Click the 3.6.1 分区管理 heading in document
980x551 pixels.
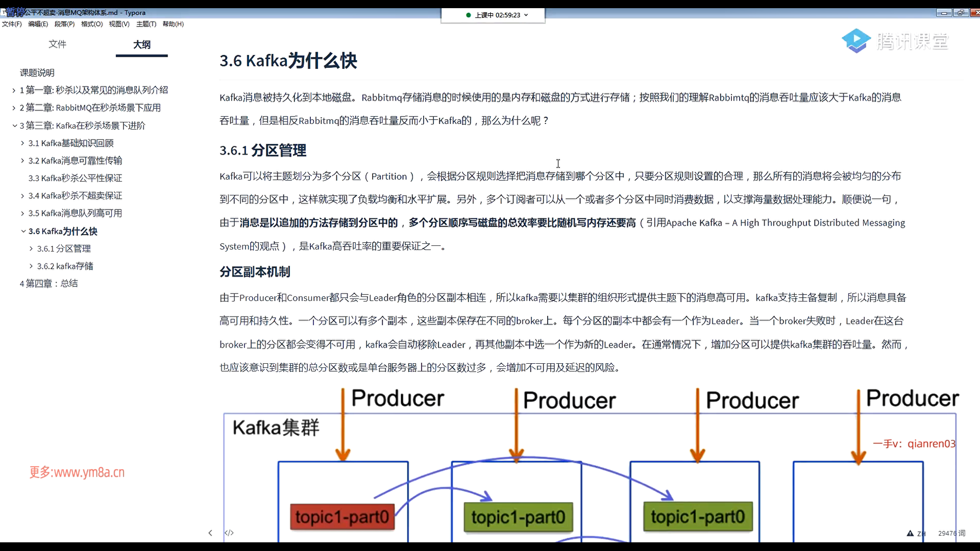tap(263, 151)
